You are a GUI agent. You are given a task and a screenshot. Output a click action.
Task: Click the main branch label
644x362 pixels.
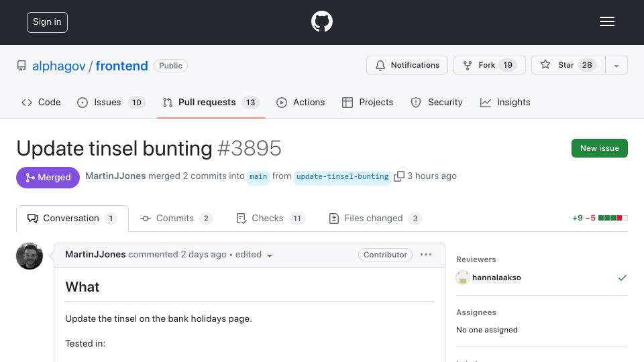coord(258,176)
